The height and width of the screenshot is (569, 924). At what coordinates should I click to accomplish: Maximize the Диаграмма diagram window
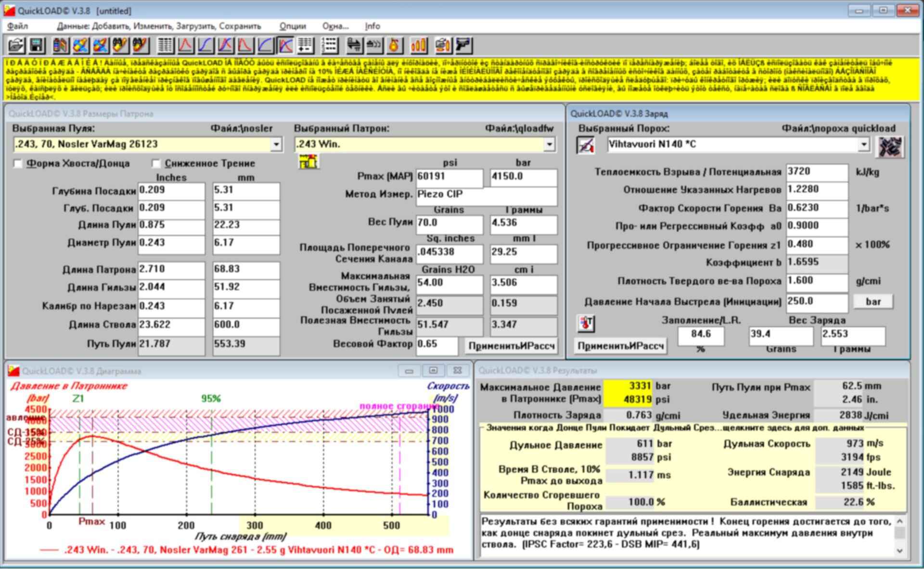(x=433, y=371)
